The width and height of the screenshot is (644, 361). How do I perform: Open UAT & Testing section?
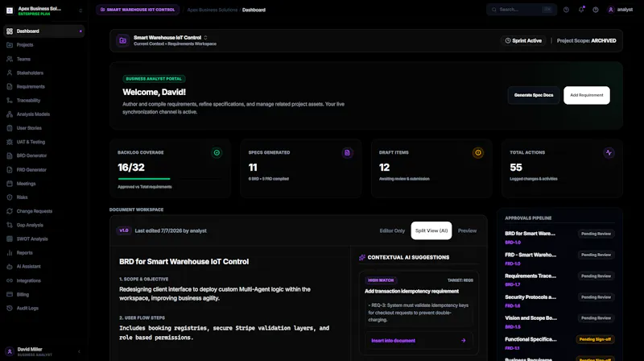click(x=43, y=142)
